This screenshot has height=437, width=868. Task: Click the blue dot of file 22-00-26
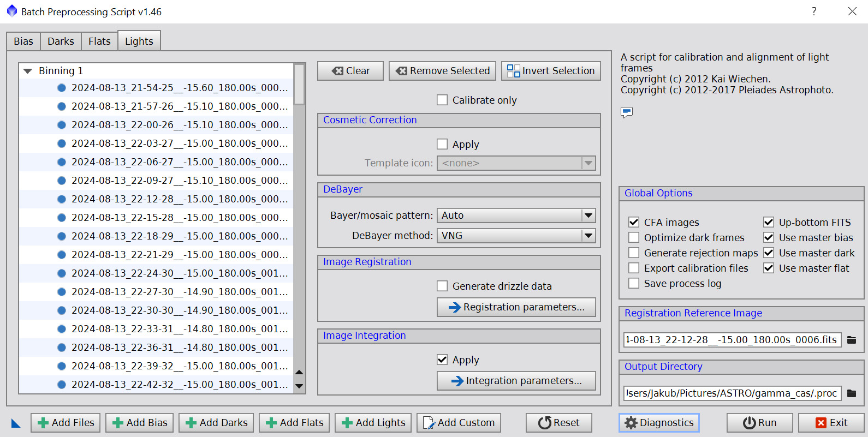point(62,125)
